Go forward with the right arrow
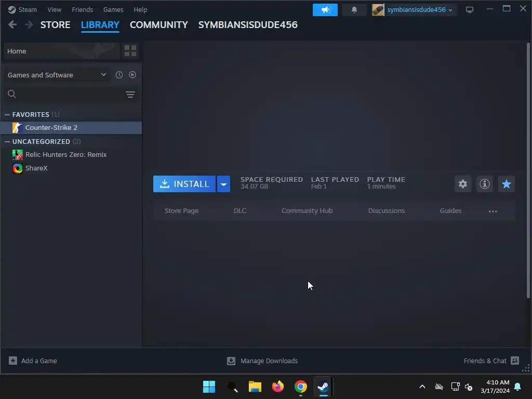532x399 pixels. point(29,25)
